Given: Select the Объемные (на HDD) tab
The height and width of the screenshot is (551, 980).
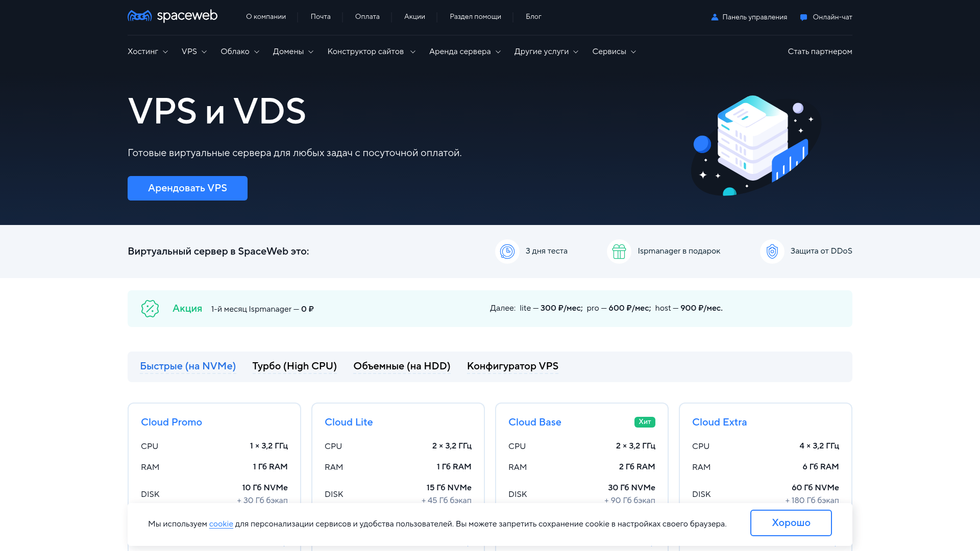Looking at the screenshot, I should [402, 366].
